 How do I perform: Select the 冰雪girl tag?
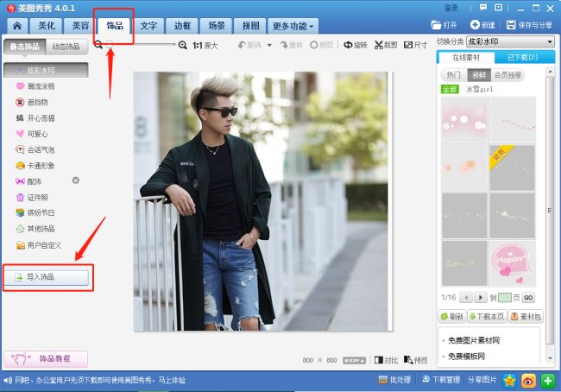(479, 89)
